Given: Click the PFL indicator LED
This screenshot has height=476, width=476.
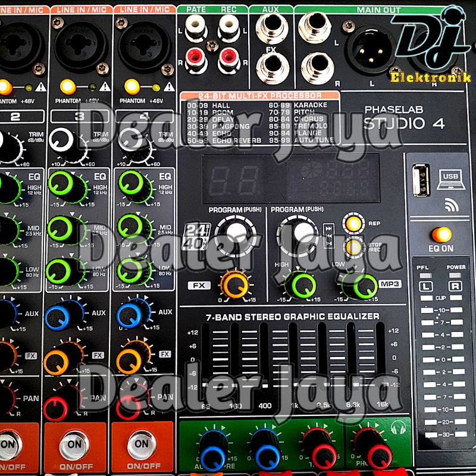Looking at the screenshot, I should pyautogui.click(x=425, y=275).
